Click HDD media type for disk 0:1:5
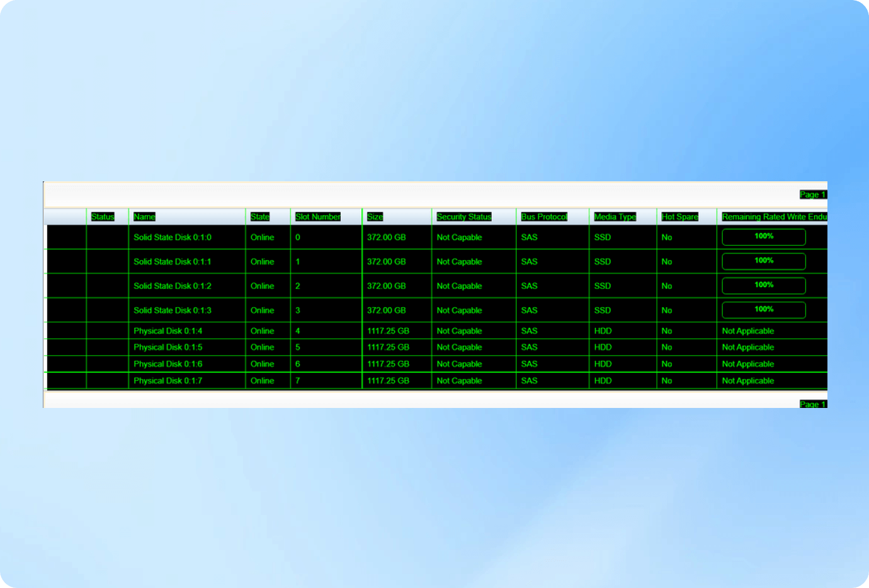Viewport: 869px width, 588px height. [603, 348]
